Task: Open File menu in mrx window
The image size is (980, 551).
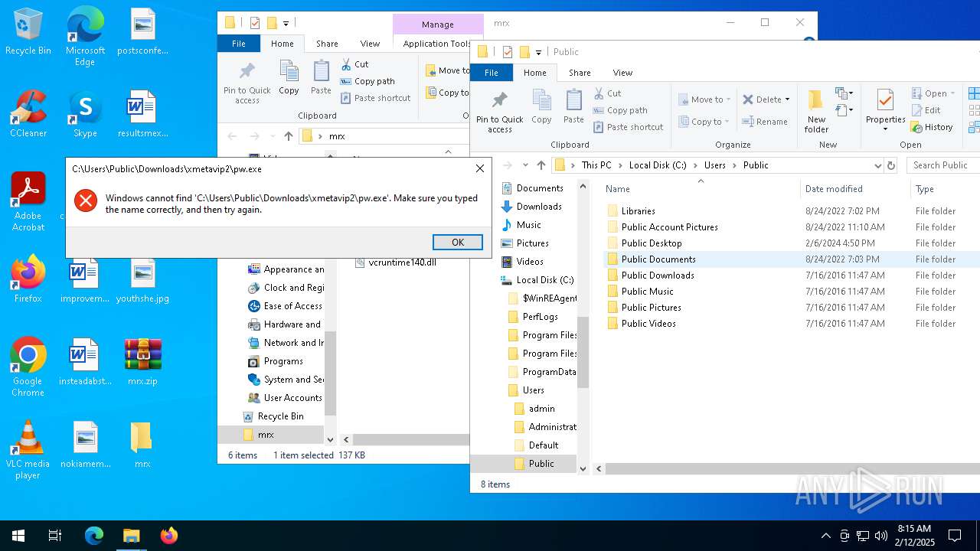Action: tap(239, 44)
